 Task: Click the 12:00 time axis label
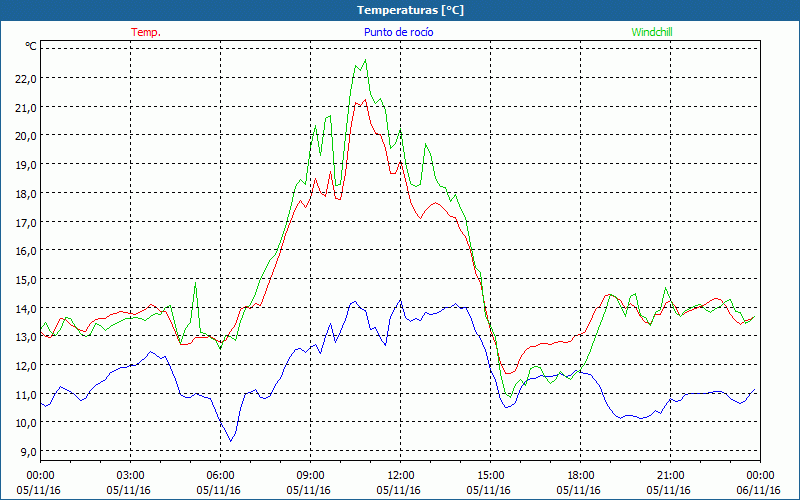(x=401, y=476)
